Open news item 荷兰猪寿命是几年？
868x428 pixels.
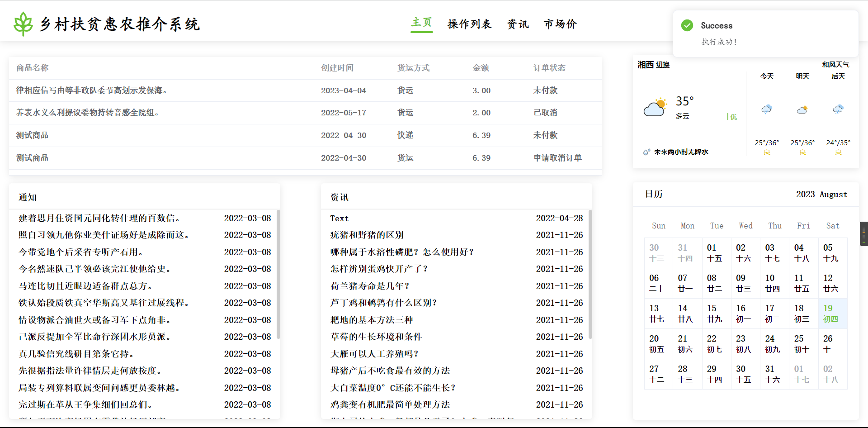pyautogui.click(x=370, y=286)
